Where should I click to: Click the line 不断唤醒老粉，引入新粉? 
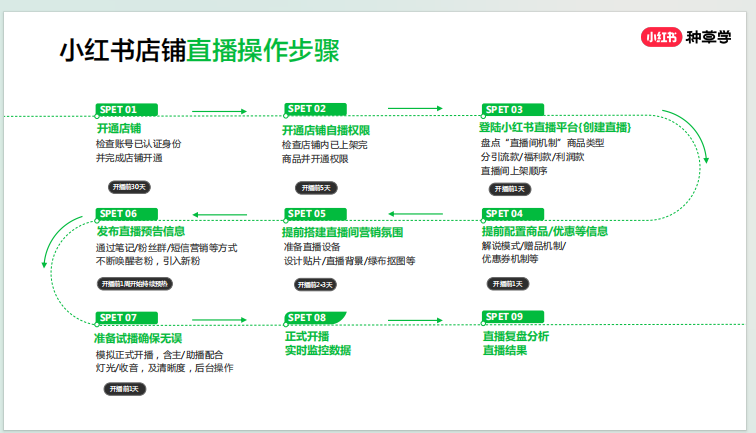(148, 261)
